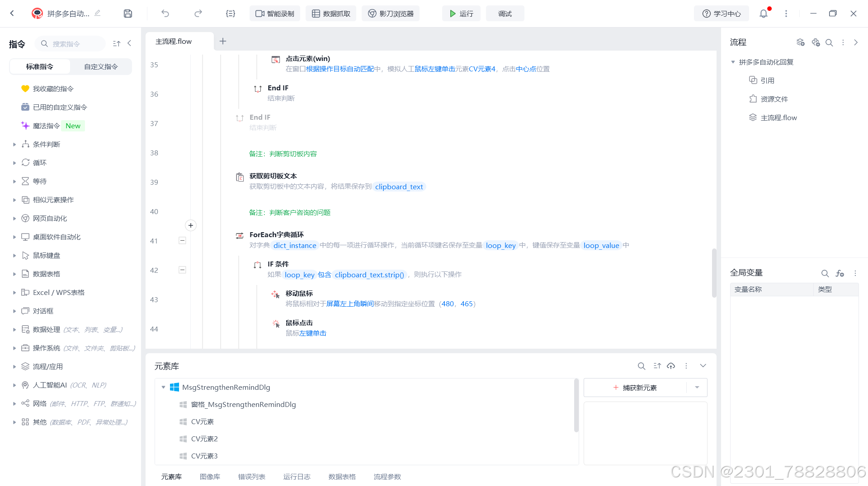Viewport: 868px width, 486px height.
Task: Collapse the 指令 panel with arrow
Action: (129, 43)
